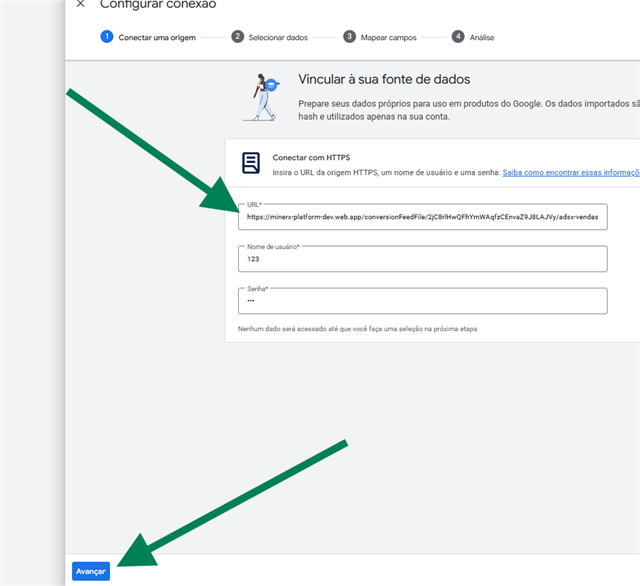Go to step 2 Selecionar dados
Viewport: 640px width, 586px height.
pyautogui.click(x=269, y=37)
